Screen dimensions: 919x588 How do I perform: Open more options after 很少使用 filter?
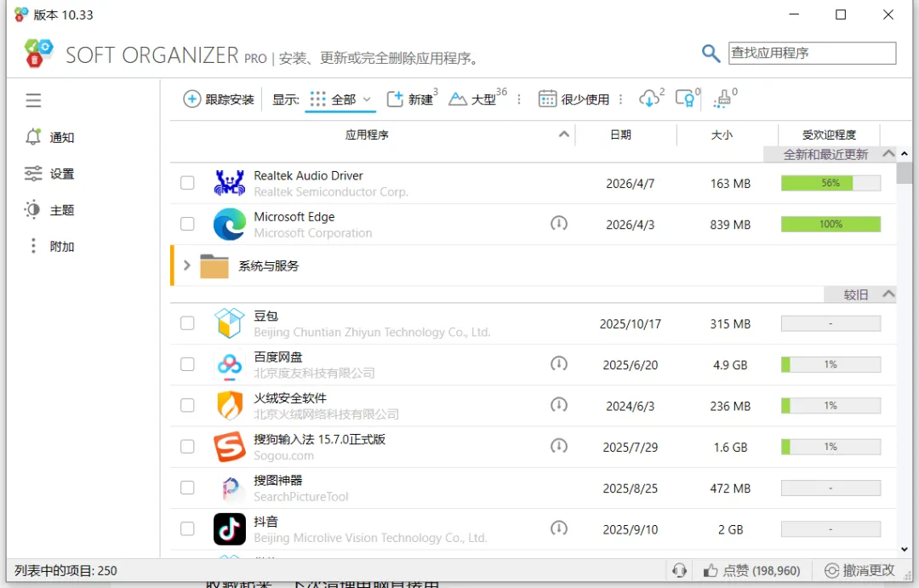coord(620,100)
